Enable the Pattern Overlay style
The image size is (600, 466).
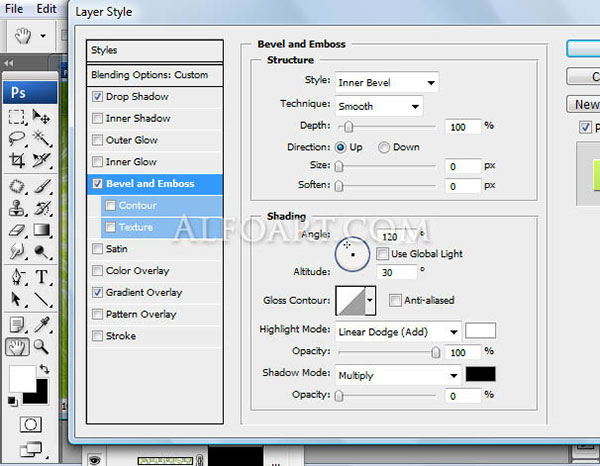point(98,314)
